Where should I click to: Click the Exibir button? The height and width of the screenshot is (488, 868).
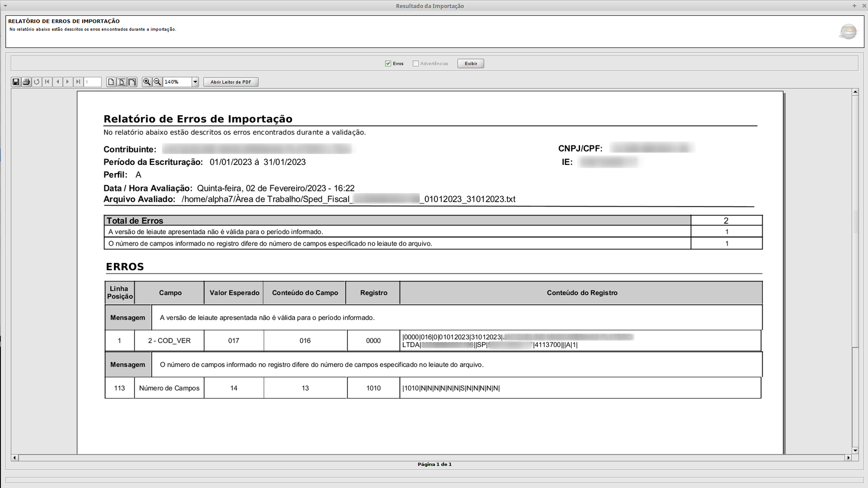coord(471,63)
